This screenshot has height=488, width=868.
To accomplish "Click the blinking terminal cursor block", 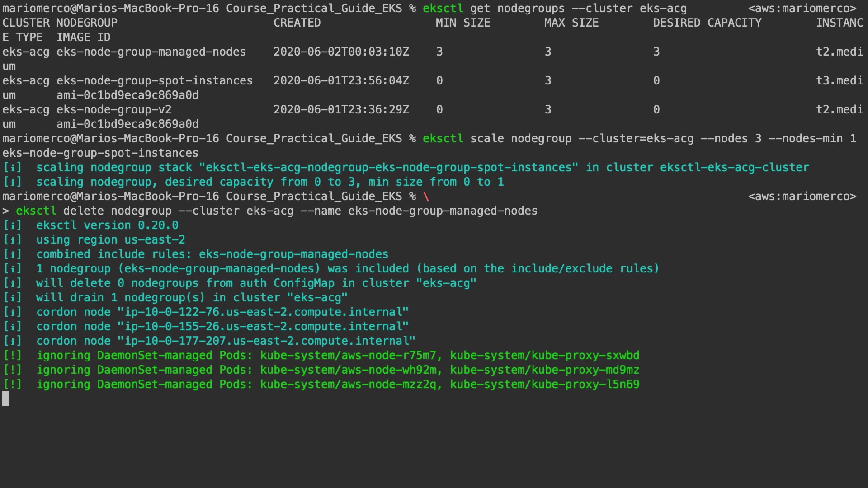I will [5, 399].
